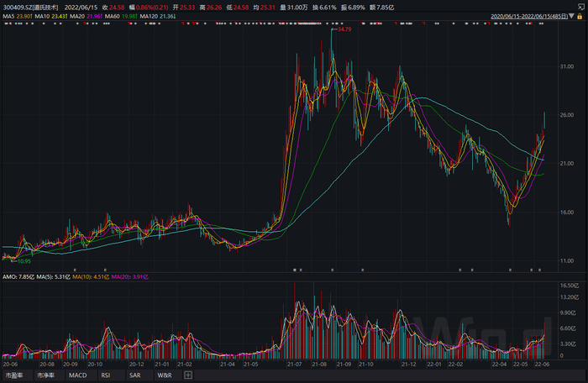Switch to the RSI indicator

coord(106,375)
